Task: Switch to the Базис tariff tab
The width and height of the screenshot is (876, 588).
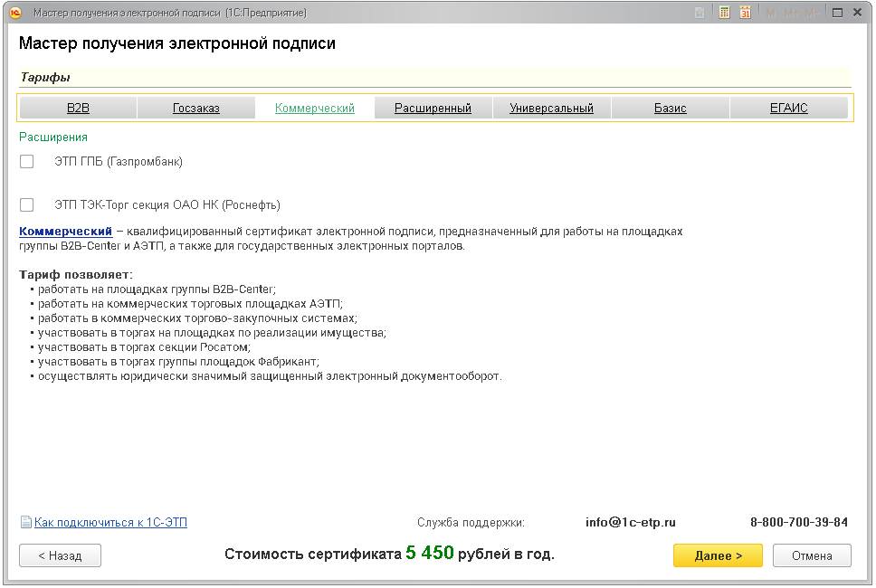Action: [670, 108]
